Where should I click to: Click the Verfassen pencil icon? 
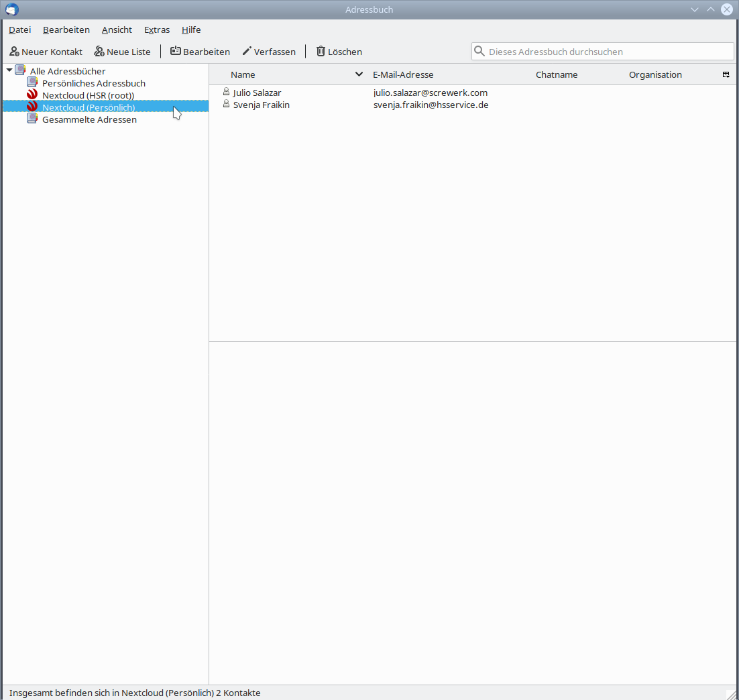click(247, 51)
